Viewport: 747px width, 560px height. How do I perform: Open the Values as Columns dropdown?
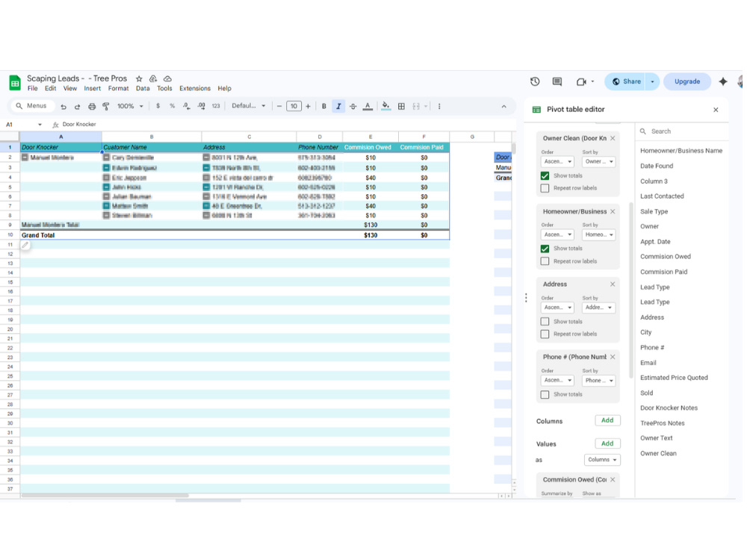(x=602, y=459)
